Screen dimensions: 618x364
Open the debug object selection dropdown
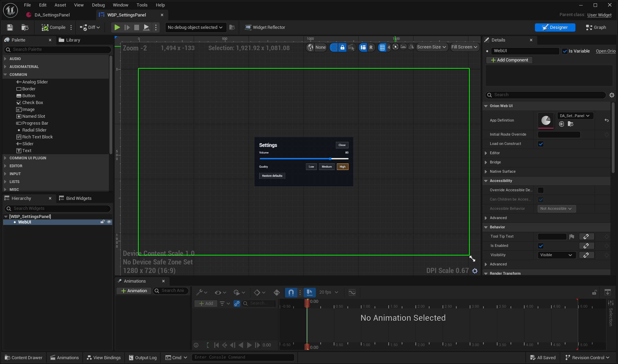[195, 27]
